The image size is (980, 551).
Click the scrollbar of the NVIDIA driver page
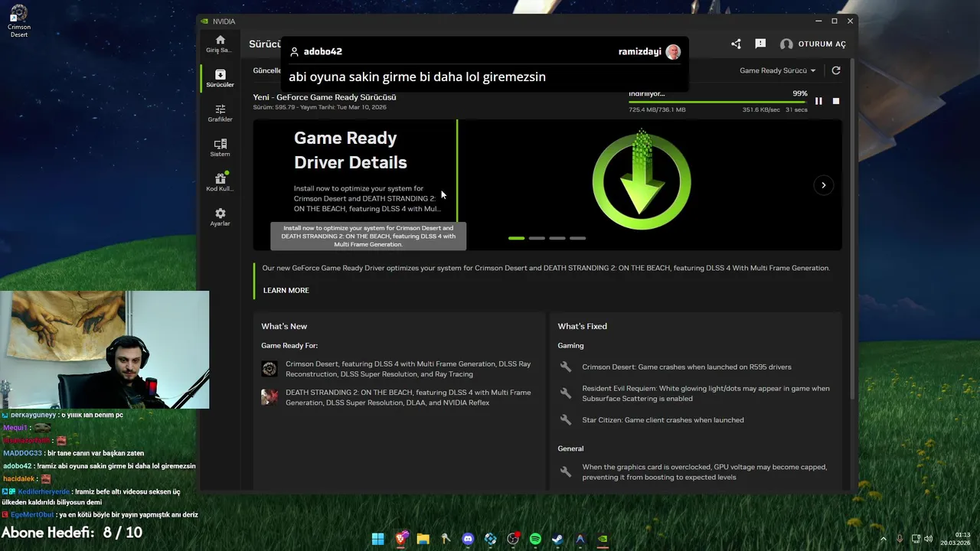853,230
